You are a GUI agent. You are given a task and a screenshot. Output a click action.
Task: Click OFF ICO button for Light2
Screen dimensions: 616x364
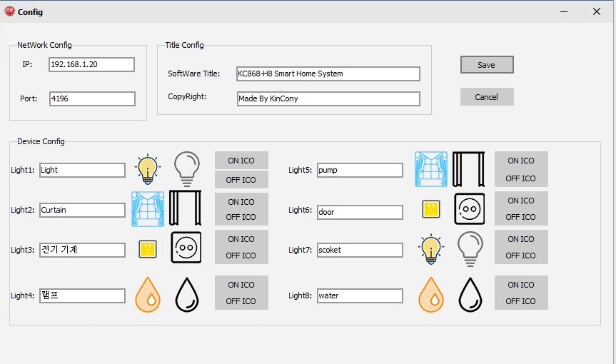tap(241, 217)
